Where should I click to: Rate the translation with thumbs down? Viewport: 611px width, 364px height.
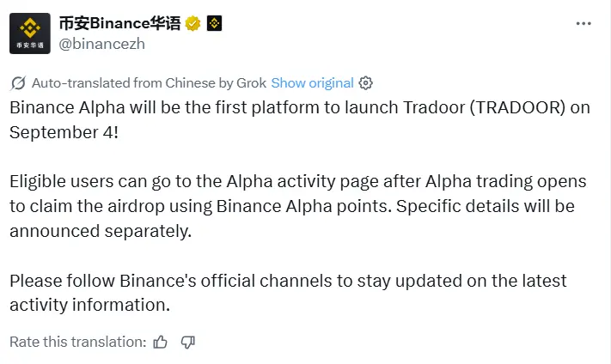[x=188, y=342]
